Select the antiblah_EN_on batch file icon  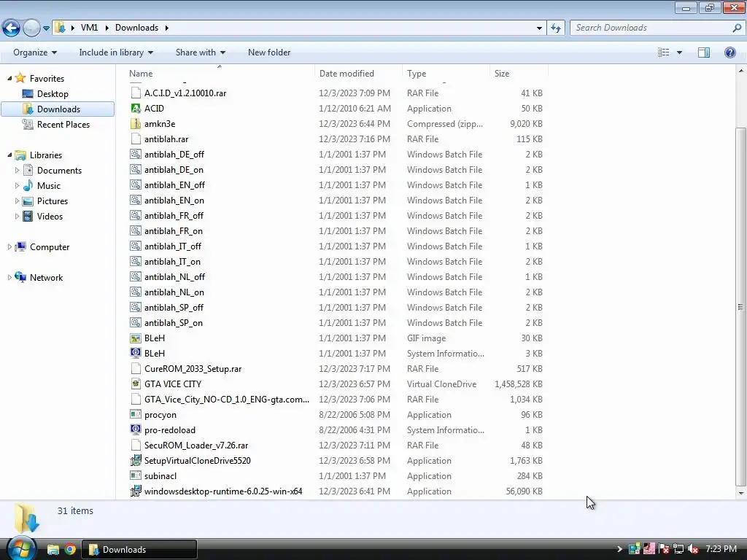(x=136, y=201)
